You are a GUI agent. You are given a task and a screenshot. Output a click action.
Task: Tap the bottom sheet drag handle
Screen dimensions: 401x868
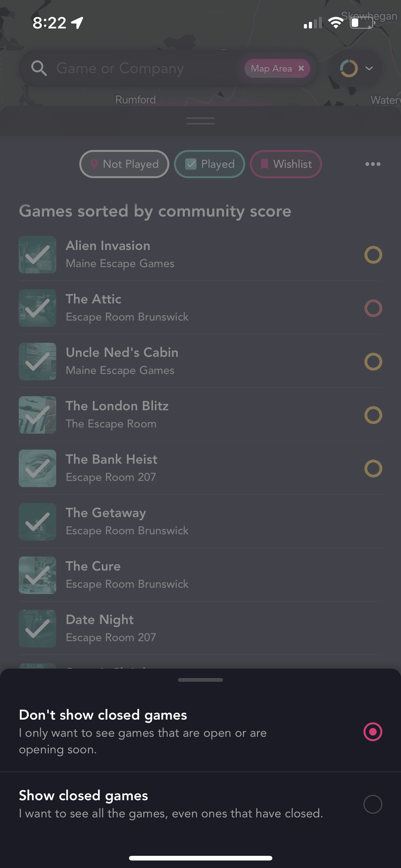200,680
